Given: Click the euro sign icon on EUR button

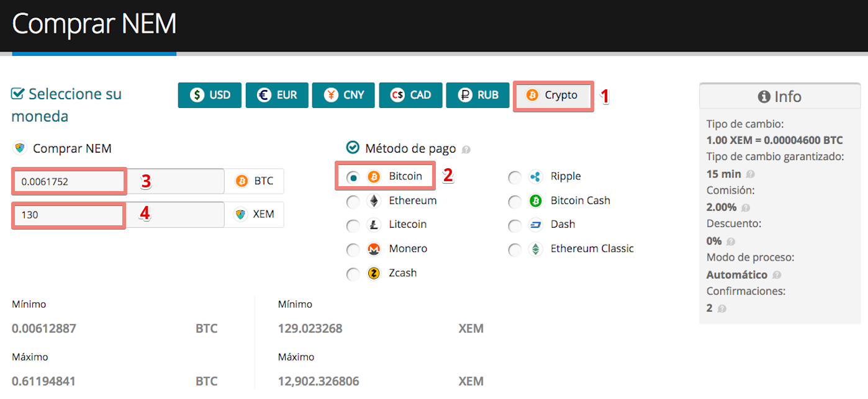Looking at the screenshot, I should (x=264, y=95).
